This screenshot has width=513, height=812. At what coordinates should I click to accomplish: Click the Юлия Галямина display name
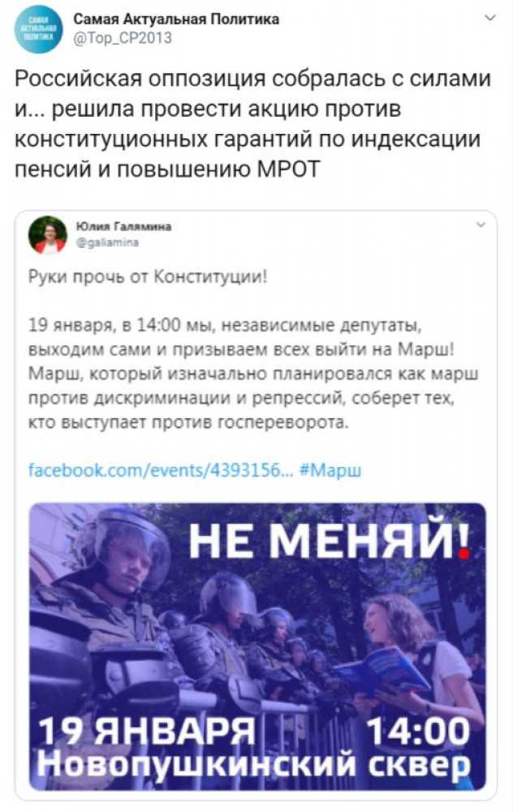click(123, 227)
